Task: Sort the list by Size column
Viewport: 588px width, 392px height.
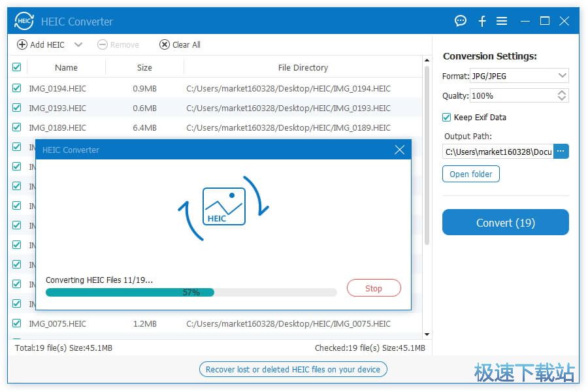Action: click(144, 67)
